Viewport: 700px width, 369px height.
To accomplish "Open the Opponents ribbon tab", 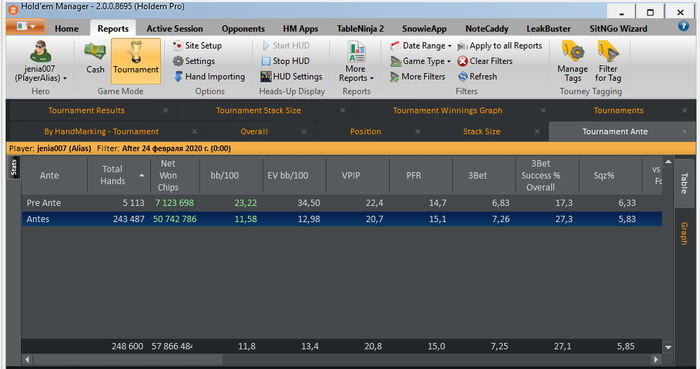I will (x=243, y=29).
